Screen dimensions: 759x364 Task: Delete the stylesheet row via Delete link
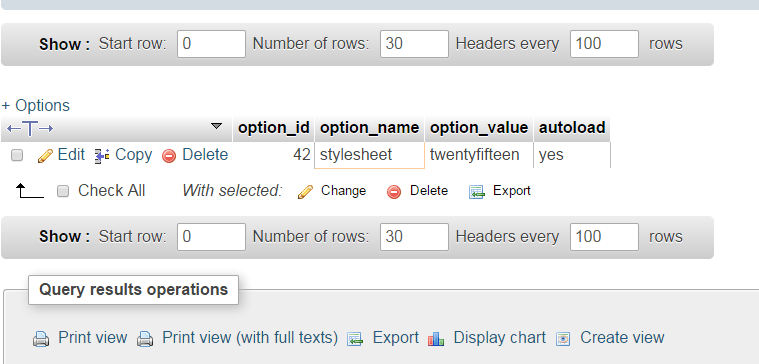[205, 155]
